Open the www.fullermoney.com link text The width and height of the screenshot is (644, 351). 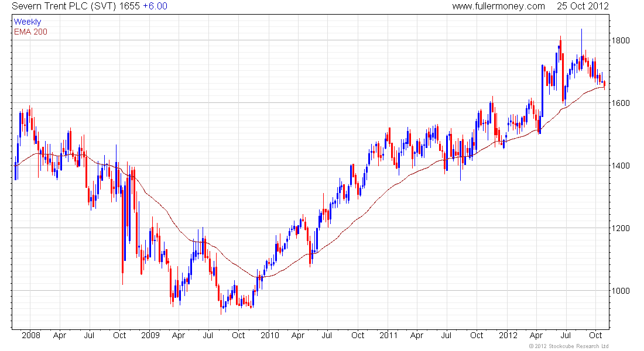(499, 6)
